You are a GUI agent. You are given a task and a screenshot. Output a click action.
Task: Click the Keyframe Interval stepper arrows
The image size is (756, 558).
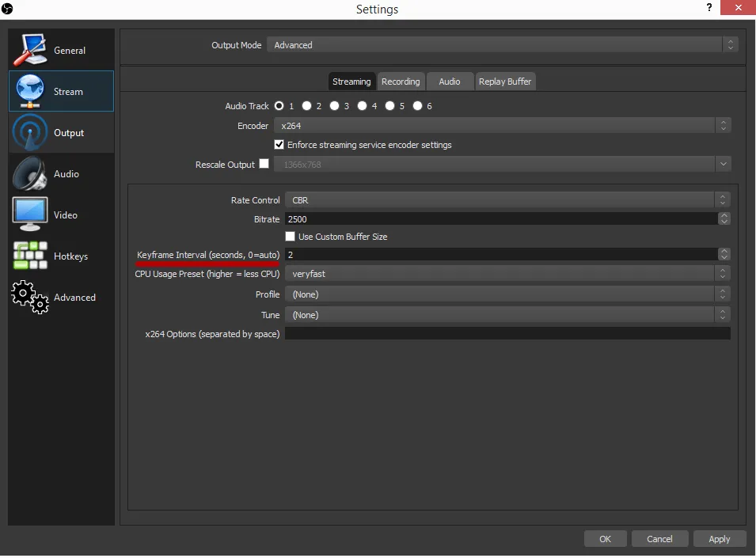[x=724, y=254]
